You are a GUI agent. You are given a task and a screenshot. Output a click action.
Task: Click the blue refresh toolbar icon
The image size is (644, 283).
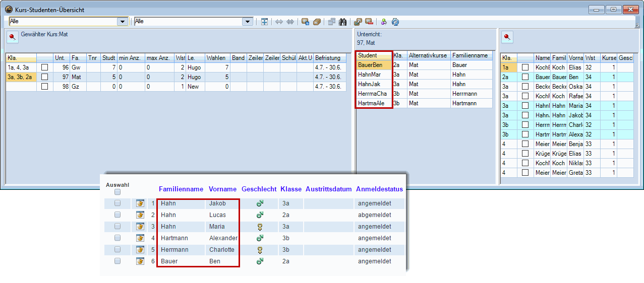(x=395, y=22)
